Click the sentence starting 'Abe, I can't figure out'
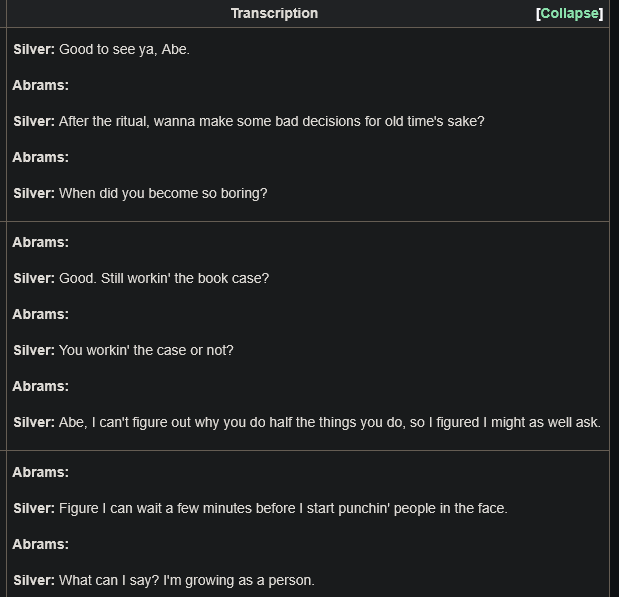619x597 pixels. [330, 423]
